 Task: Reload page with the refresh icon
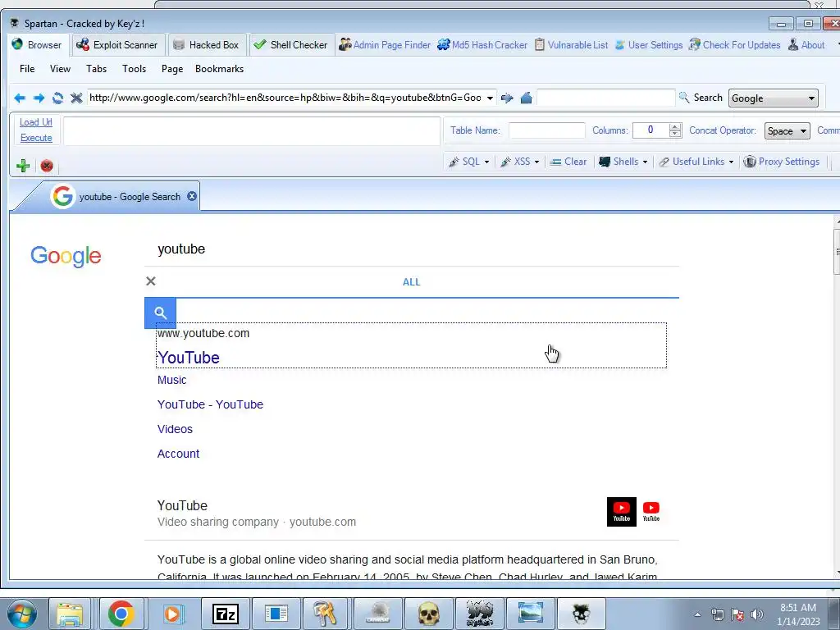coord(57,98)
